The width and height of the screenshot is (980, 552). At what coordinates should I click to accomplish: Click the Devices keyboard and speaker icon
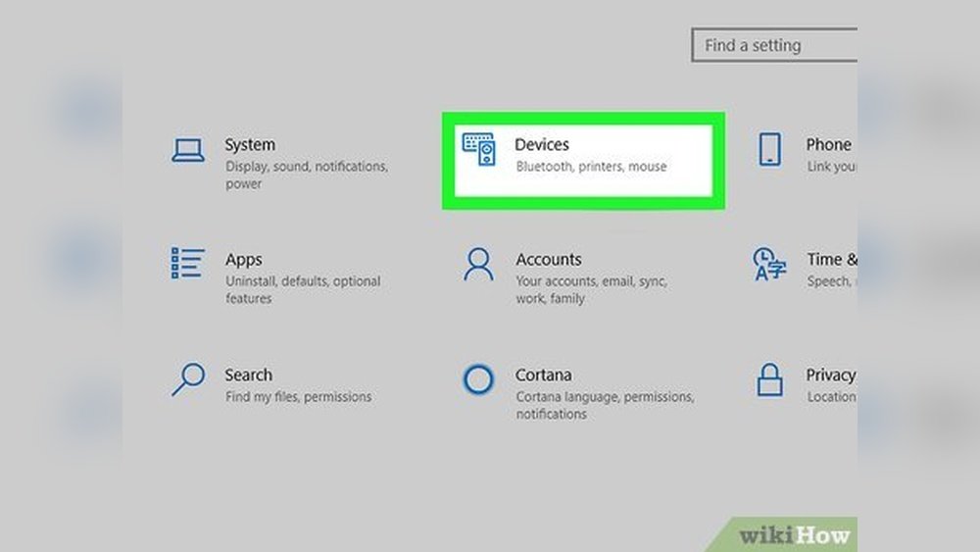pyautogui.click(x=479, y=150)
